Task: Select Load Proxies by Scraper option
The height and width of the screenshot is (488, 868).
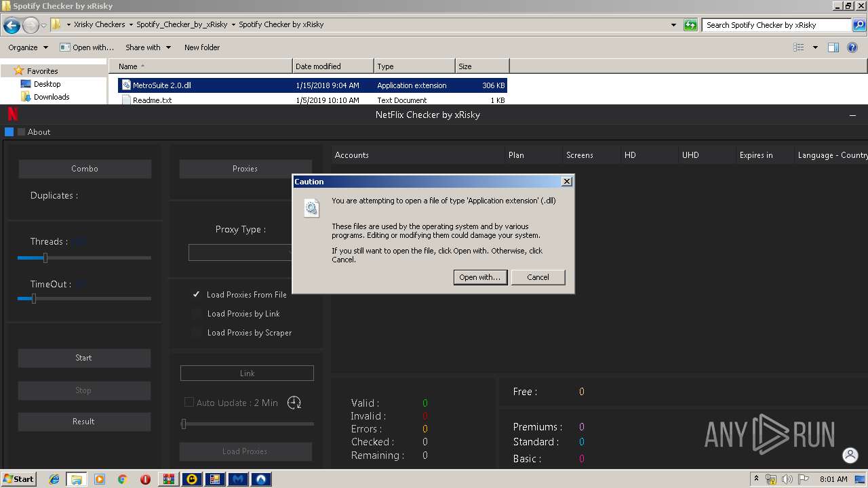Action: point(197,332)
